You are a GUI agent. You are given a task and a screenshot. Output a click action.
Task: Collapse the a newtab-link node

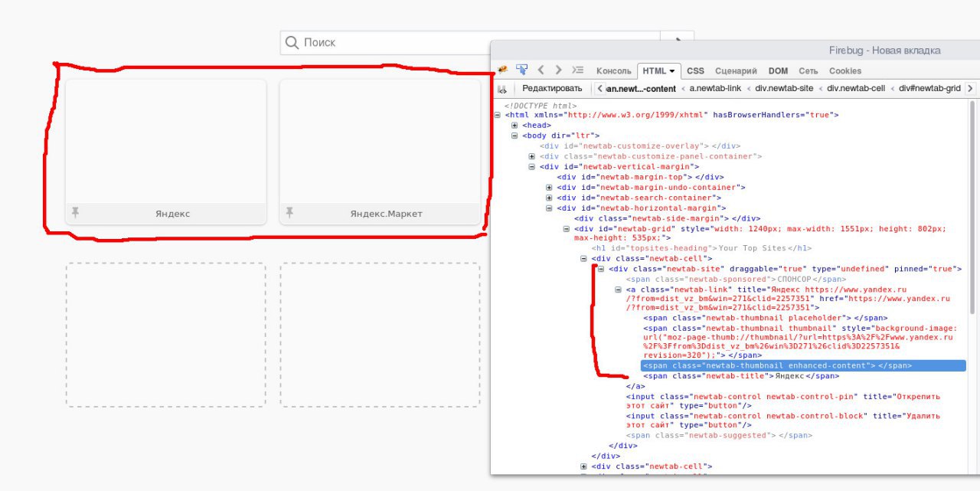[618, 290]
